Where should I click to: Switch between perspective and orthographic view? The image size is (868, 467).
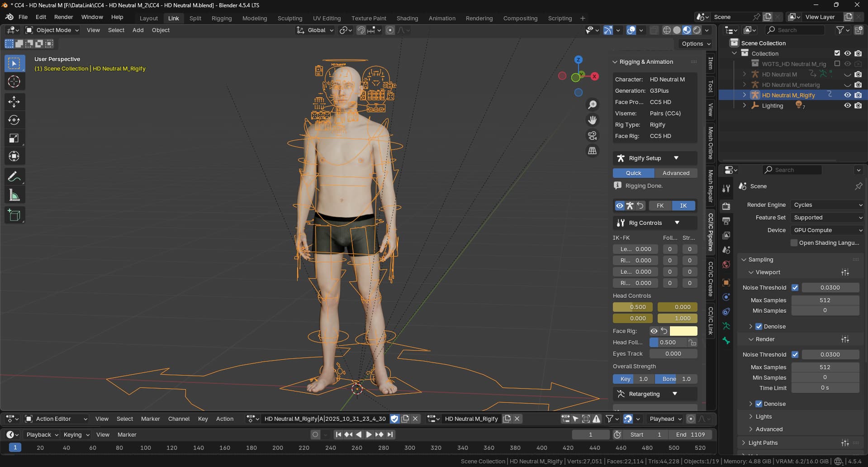click(x=592, y=151)
